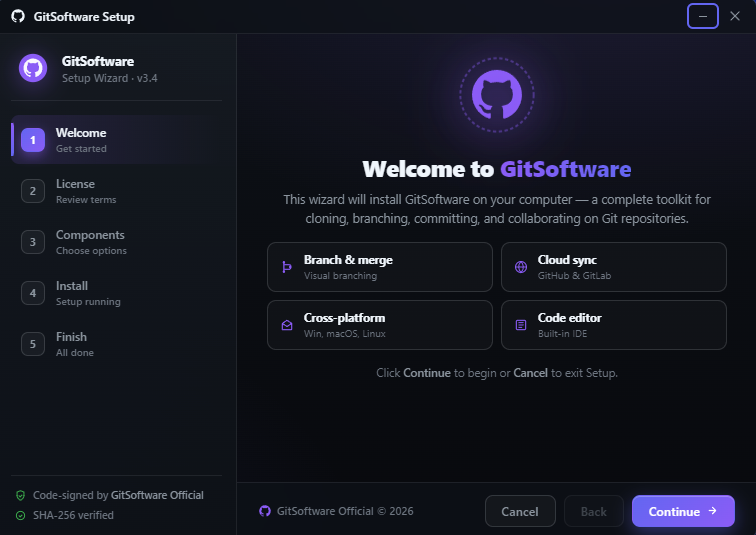This screenshot has height=535, width=756.
Task: Click the "GitHub & GitLab" subtitle
Action: [574, 276]
